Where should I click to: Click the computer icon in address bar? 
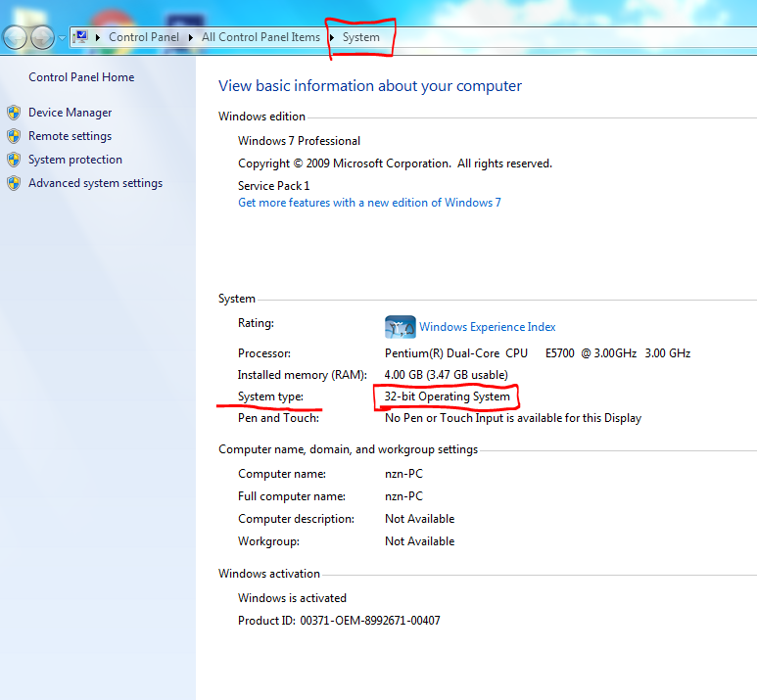click(80, 37)
